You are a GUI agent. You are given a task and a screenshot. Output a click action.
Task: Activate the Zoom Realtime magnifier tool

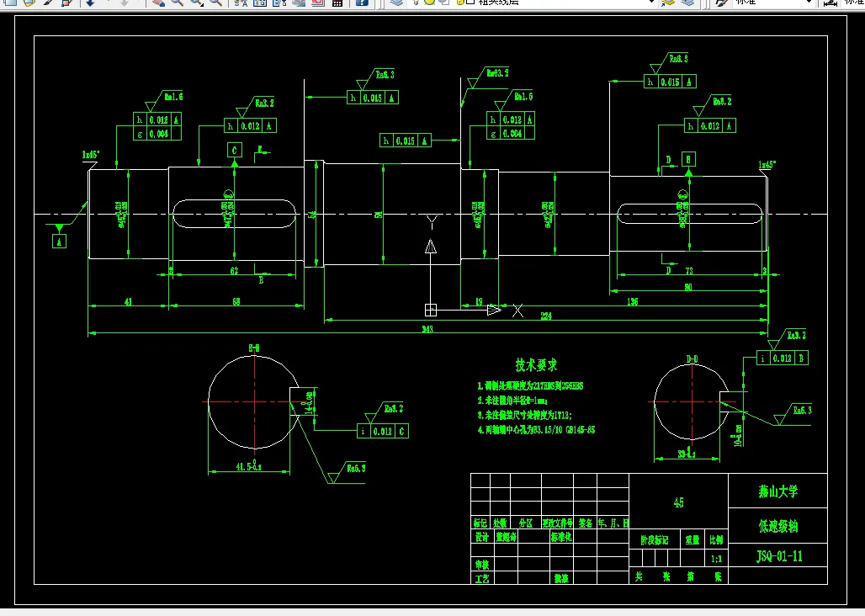click(177, 3)
